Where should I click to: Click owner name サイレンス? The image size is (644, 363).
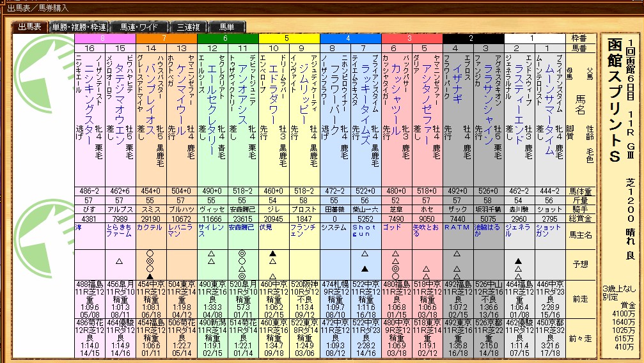(211, 230)
